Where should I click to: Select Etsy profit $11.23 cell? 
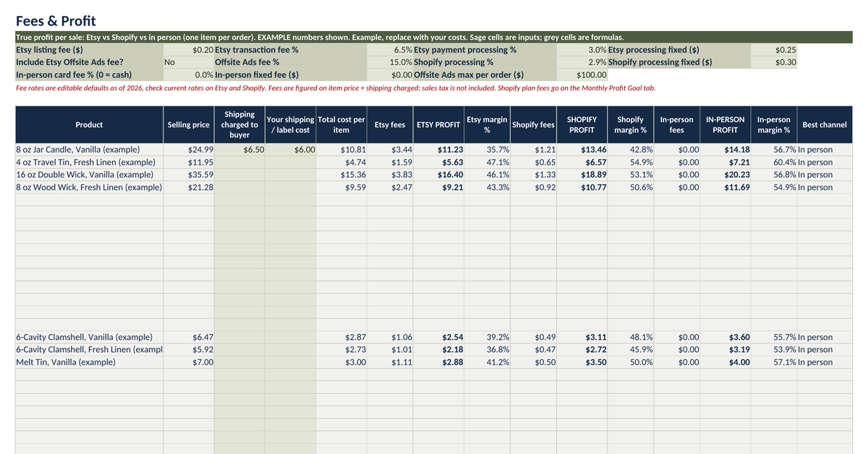(439, 150)
